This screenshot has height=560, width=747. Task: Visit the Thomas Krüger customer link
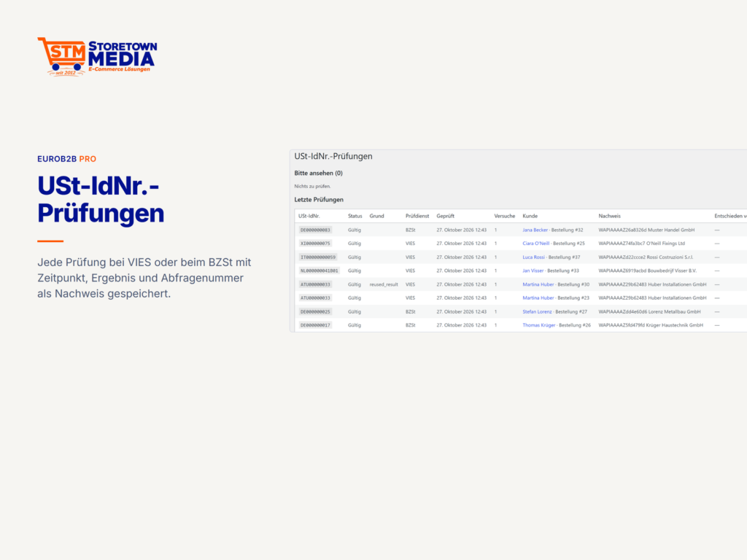(x=539, y=325)
